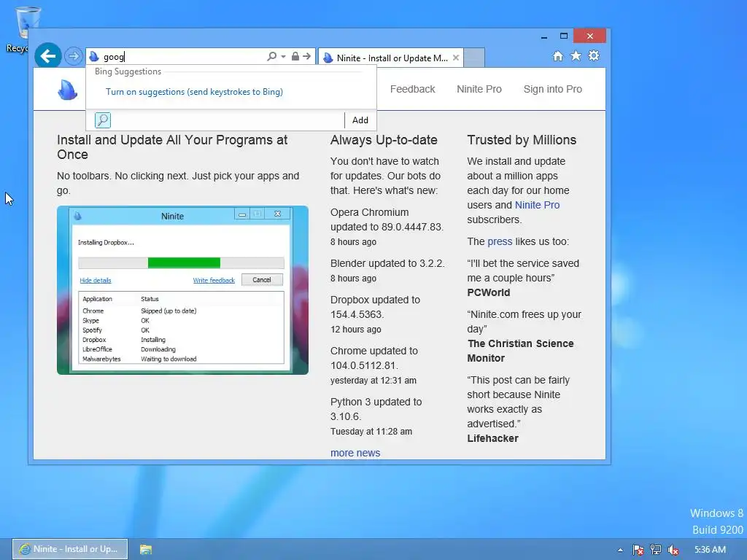Click the forward navigation arrow button
The width and height of the screenshot is (747, 560).
click(x=73, y=56)
